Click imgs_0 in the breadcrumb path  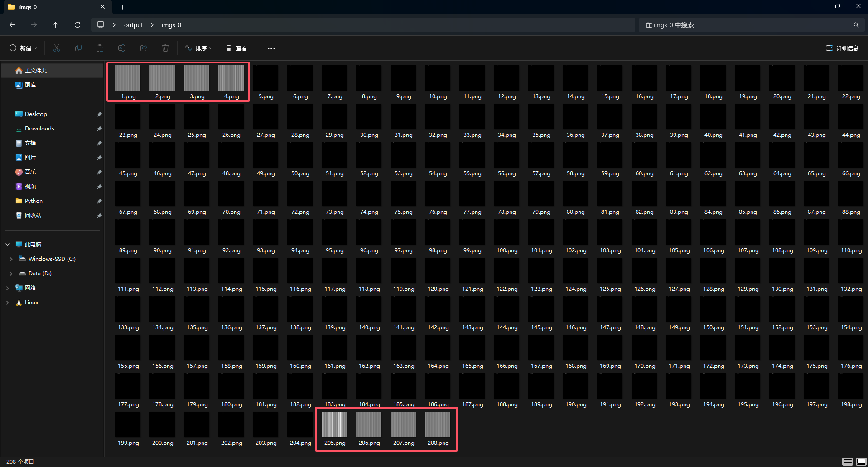coord(171,25)
